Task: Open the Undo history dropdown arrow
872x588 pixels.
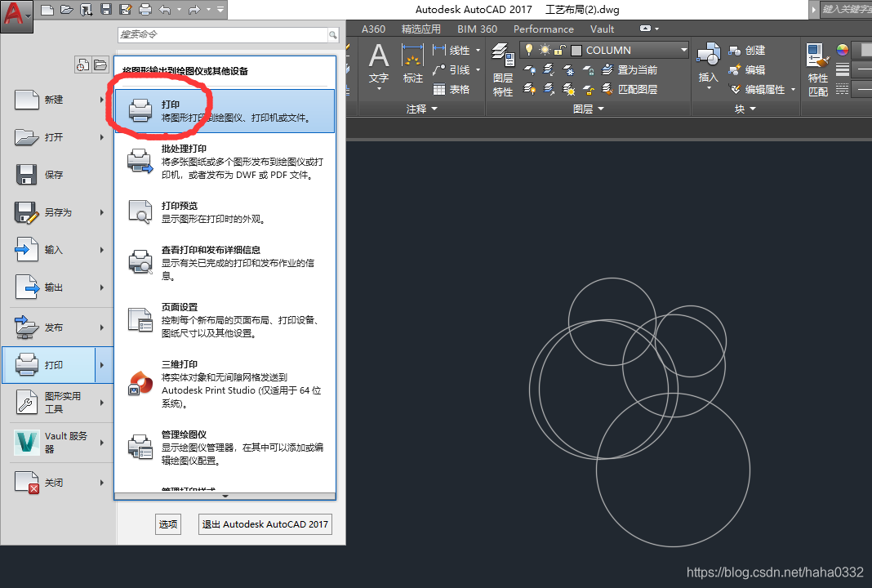Action: click(x=179, y=10)
